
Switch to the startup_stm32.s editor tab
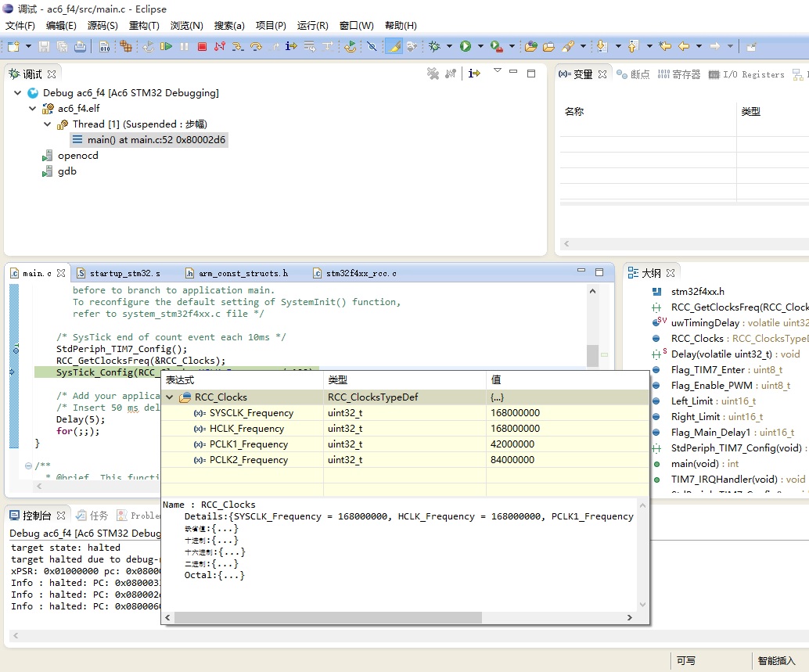pyautogui.click(x=119, y=273)
